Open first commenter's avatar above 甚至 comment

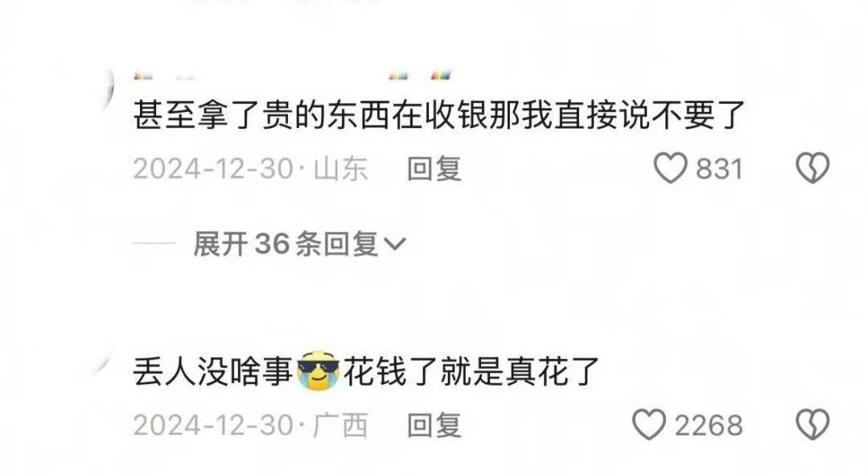tap(105, 89)
